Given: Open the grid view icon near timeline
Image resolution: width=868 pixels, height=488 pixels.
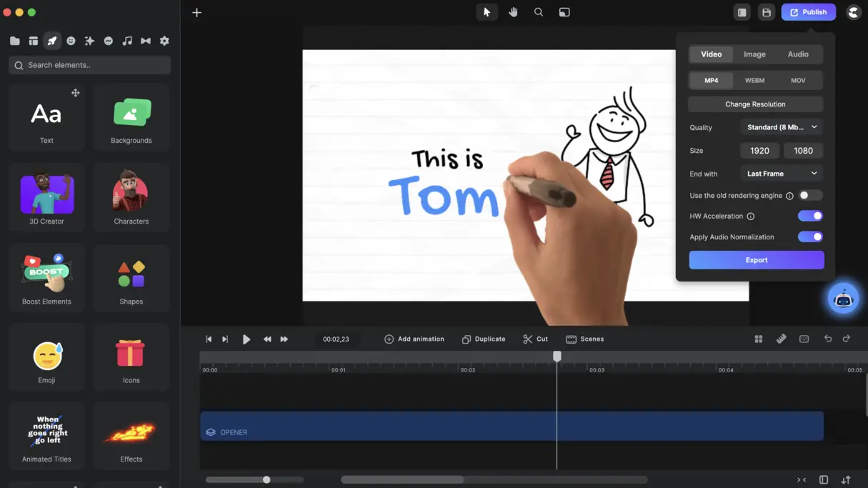Looking at the screenshot, I should pyautogui.click(x=758, y=339).
